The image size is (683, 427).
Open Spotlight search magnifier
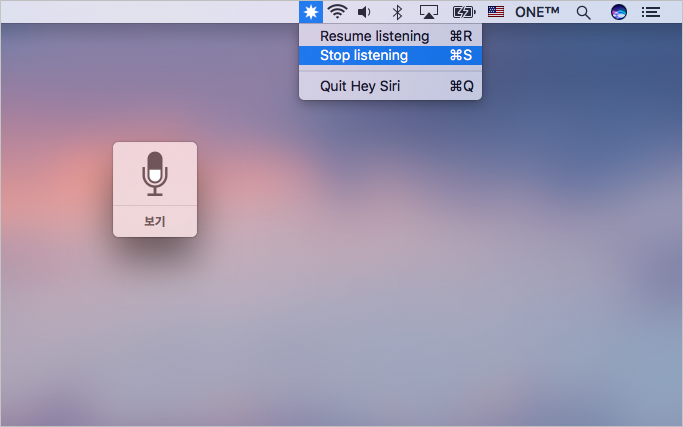click(x=583, y=13)
